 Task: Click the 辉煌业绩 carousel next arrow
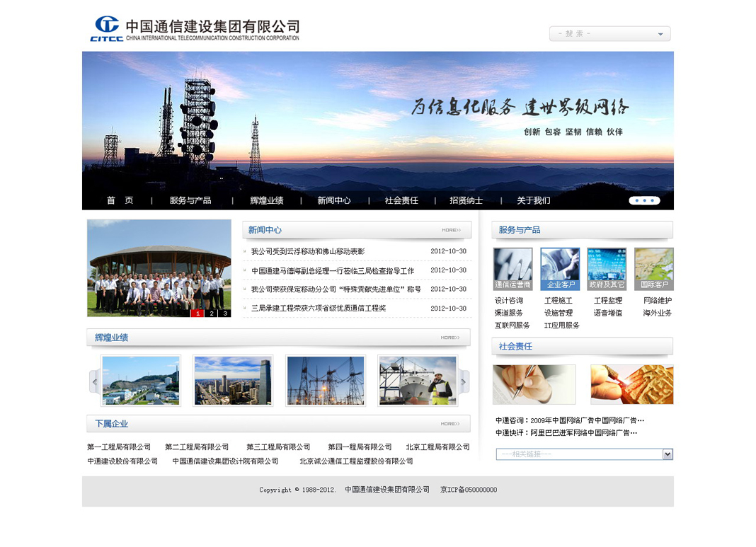(464, 382)
